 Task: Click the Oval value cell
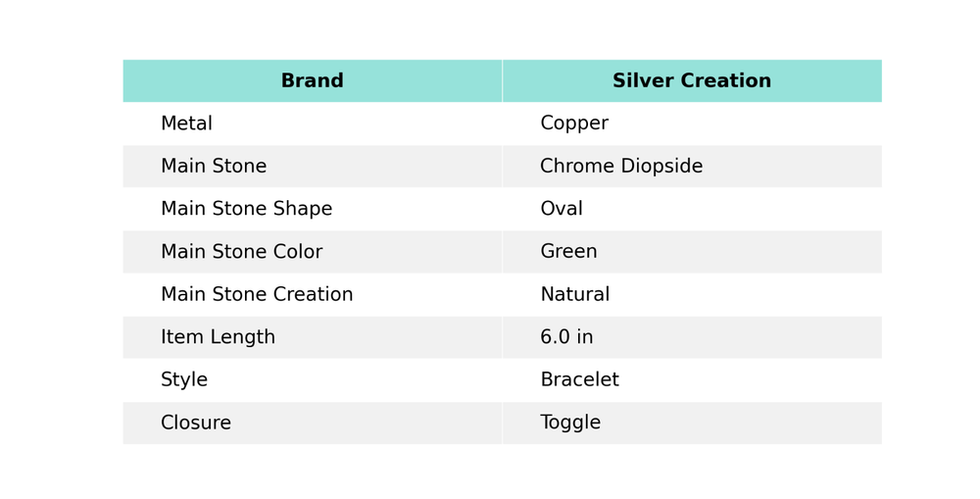click(x=561, y=209)
